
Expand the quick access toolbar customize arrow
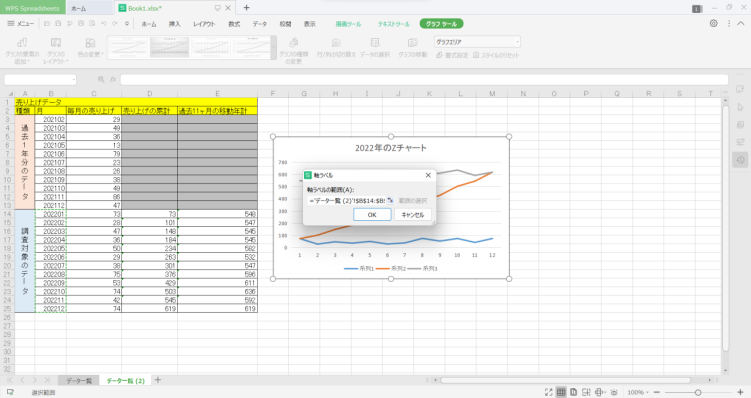[x=127, y=23]
